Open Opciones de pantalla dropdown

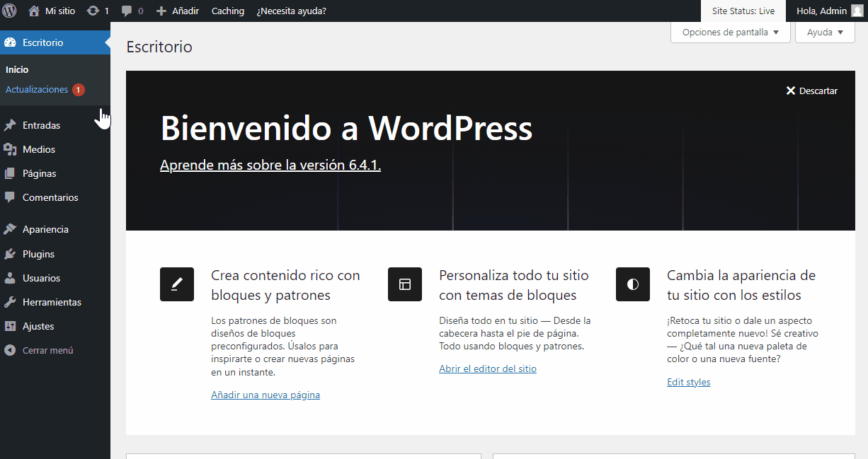click(731, 32)
